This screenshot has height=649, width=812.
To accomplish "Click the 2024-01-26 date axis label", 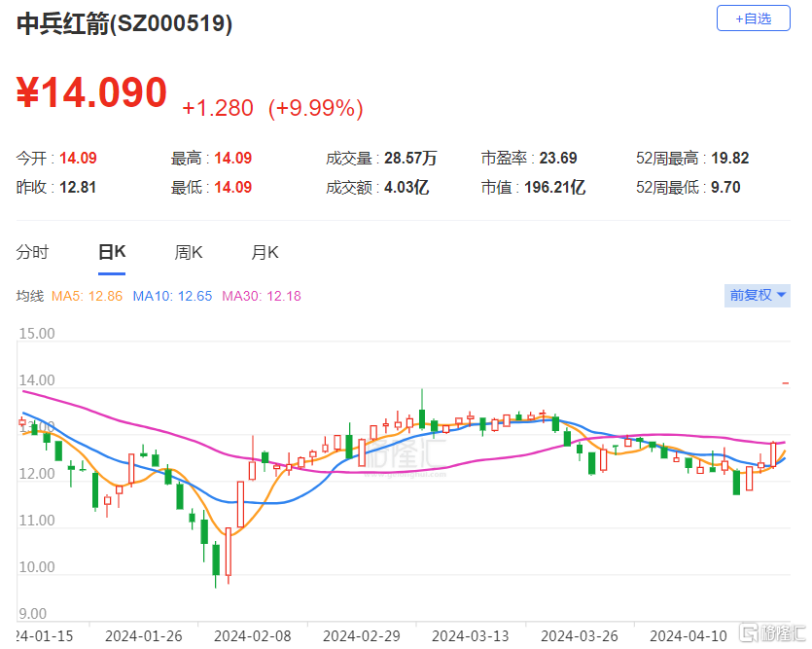I will click(144, 635).
